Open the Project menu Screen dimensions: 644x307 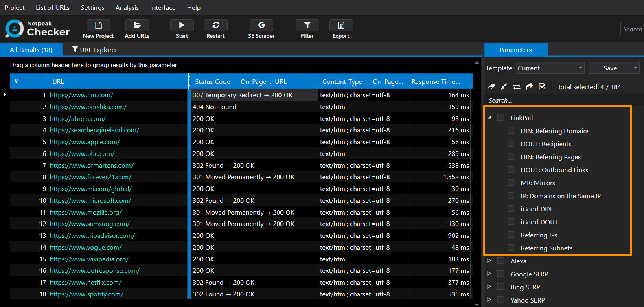point(15,7)
